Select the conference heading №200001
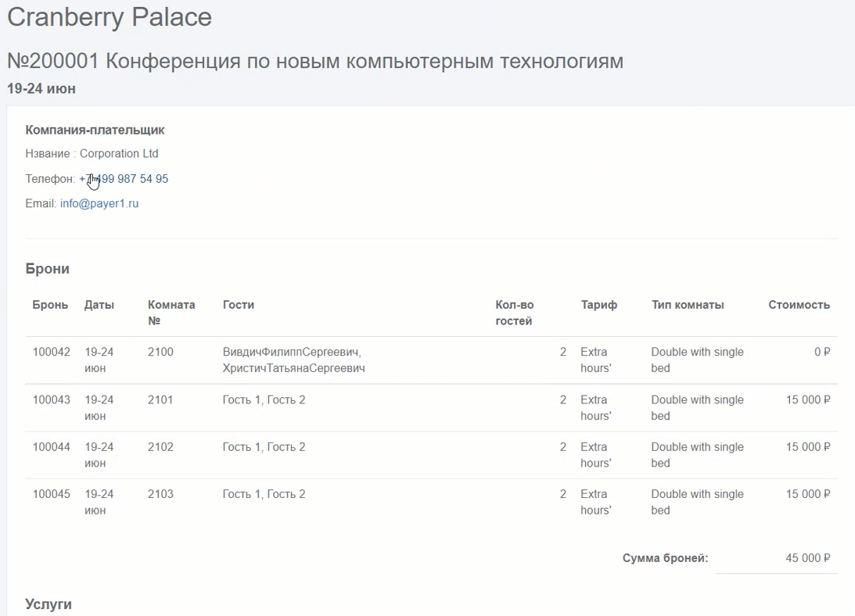This screenshot has width=855, height=616. (314, 61)
